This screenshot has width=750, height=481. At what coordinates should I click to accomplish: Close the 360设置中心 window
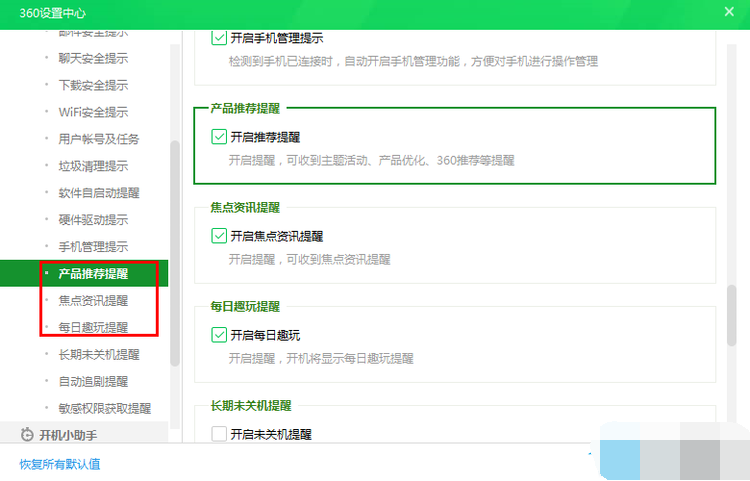pos(729,12)
